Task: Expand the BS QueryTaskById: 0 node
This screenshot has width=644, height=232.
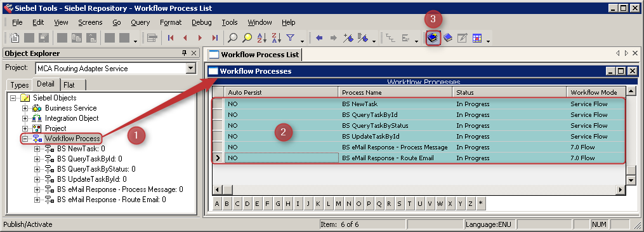Action: [37, 159]
